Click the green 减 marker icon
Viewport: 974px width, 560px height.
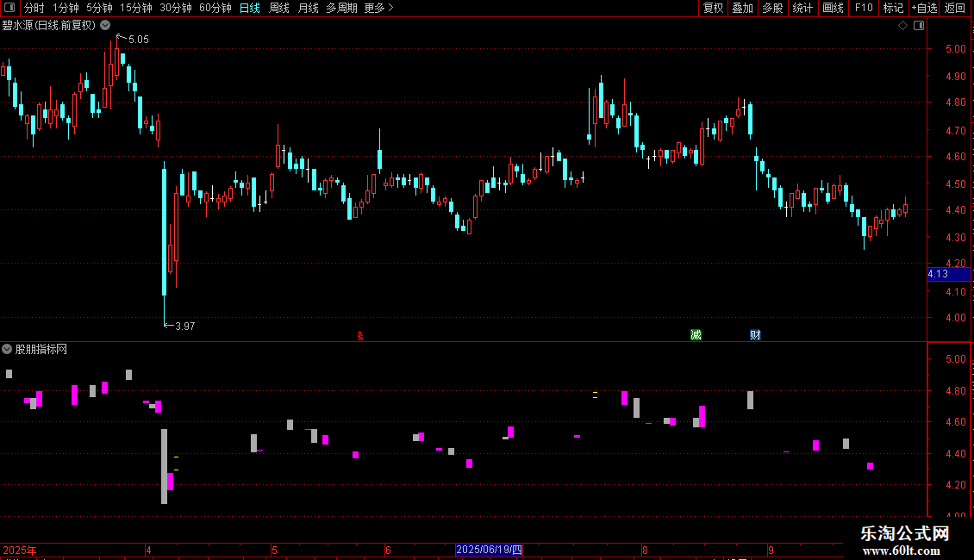point(696,334)
